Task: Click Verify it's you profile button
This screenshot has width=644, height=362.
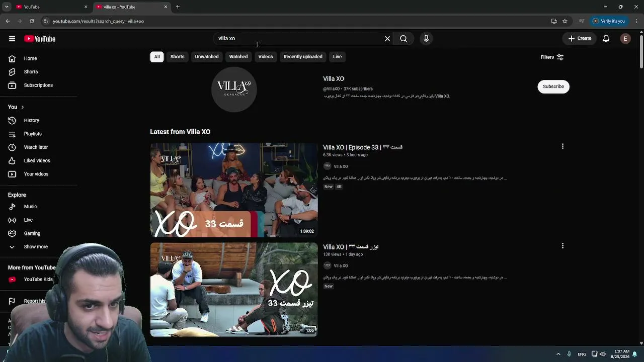Action: point(609,21)
